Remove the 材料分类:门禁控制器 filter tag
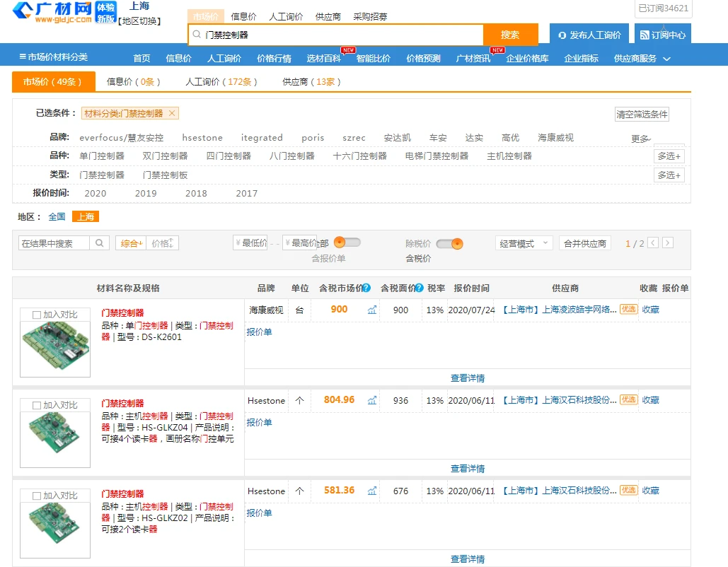This screenshot has height=567, width=728. click(172, 113)
